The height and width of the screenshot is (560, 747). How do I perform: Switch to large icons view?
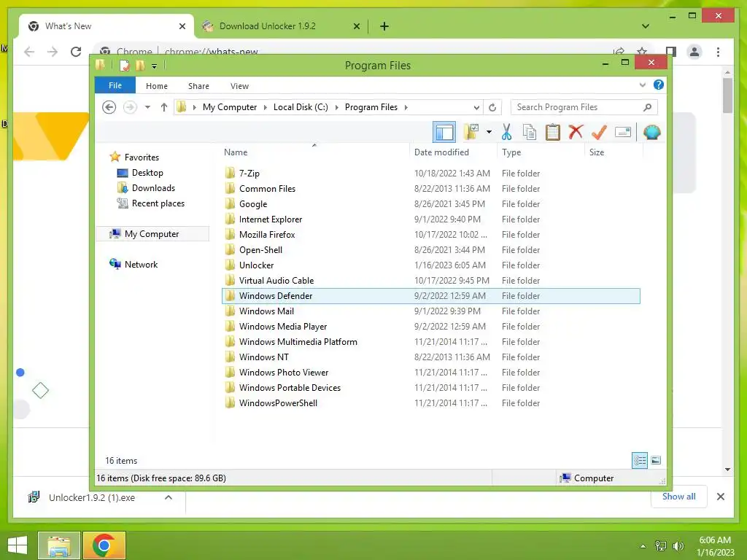[x=656, y=460]
